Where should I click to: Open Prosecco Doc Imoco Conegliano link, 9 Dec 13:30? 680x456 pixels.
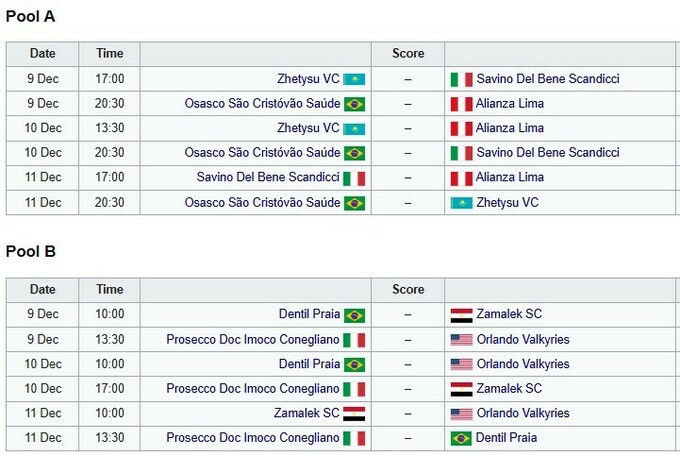click(x=252, y=340)
